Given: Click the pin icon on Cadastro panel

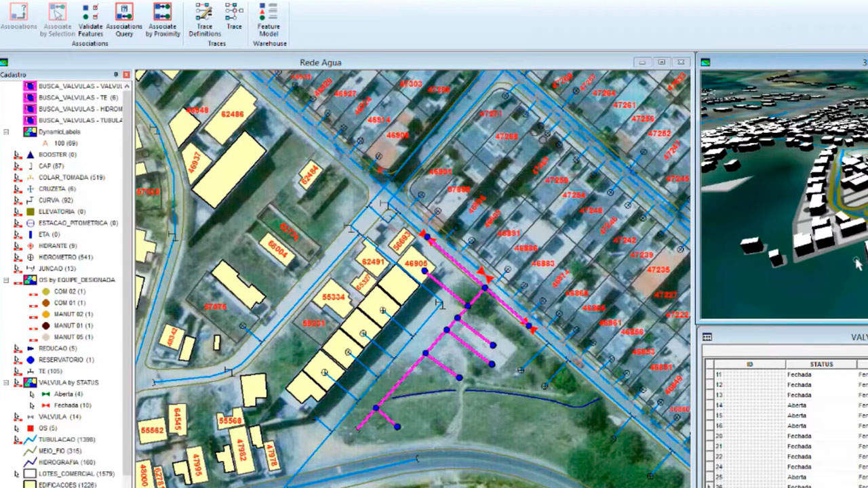Looking at the screenshot, I should click(116, 75).
